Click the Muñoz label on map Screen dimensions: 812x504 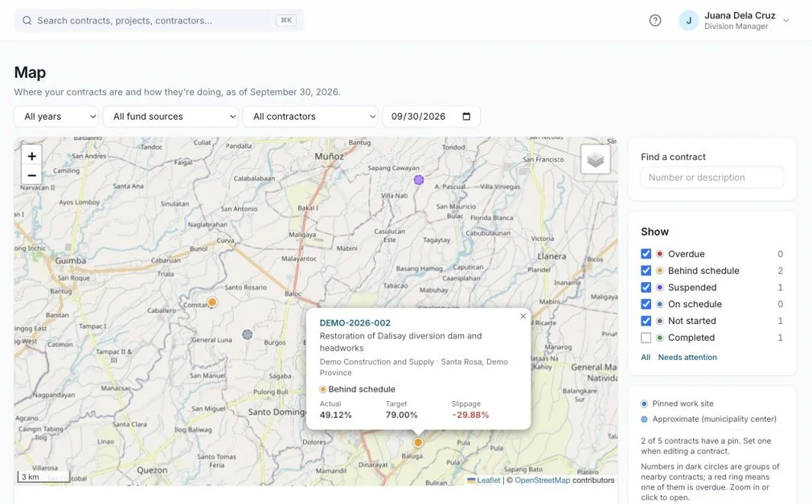click(x=329, y=156)
